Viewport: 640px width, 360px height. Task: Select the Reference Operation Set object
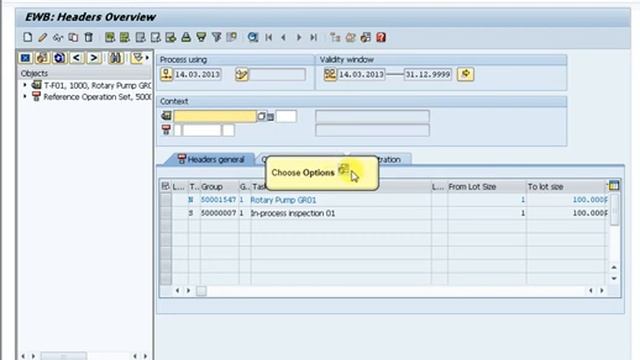[97, 97]
